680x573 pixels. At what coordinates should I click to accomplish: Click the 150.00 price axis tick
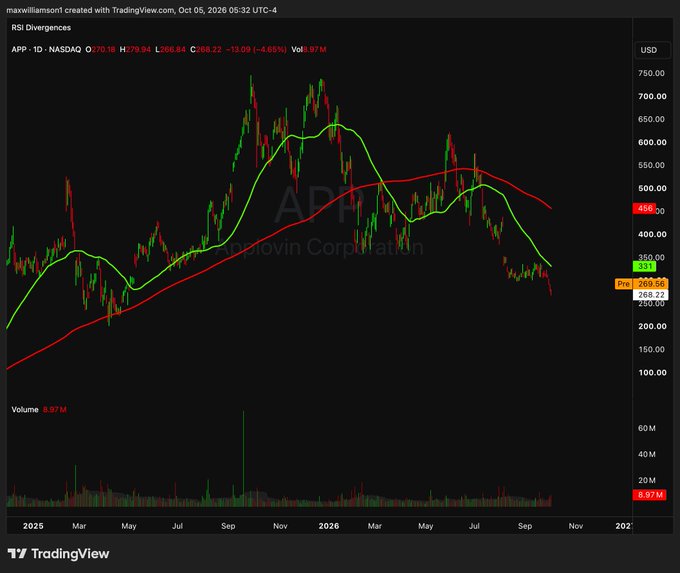point(651,349)
